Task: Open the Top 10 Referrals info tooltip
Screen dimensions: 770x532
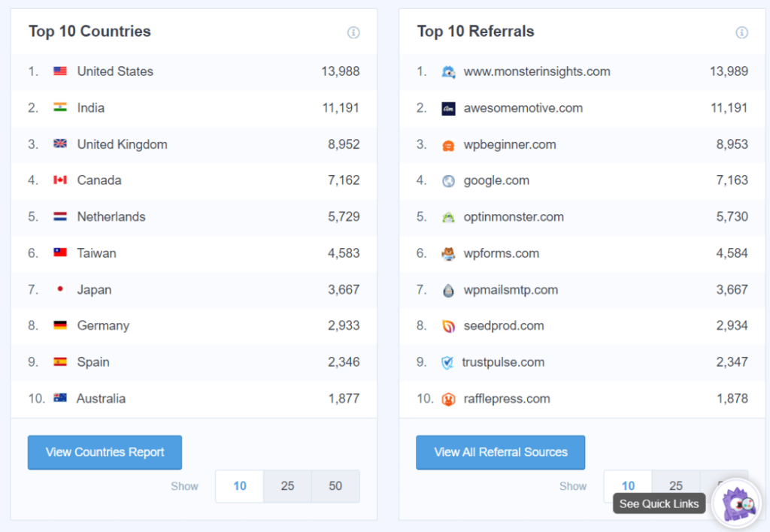Action: 741,32
